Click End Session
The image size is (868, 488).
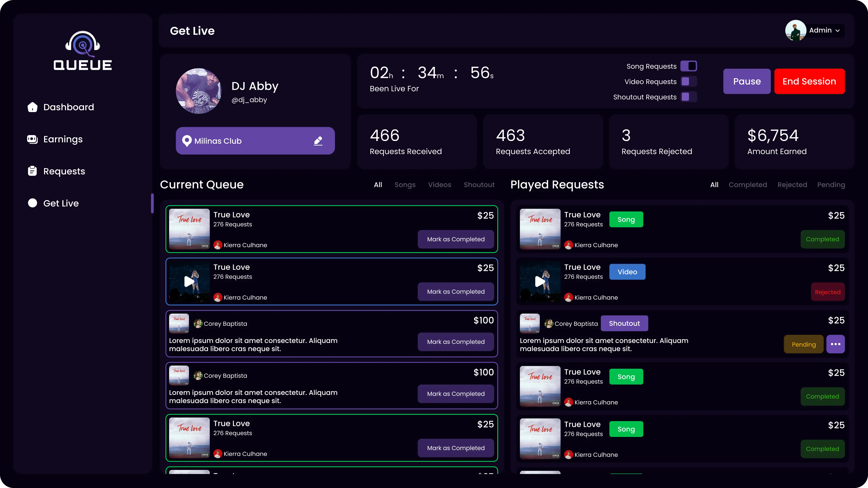(x=809, y=81)
